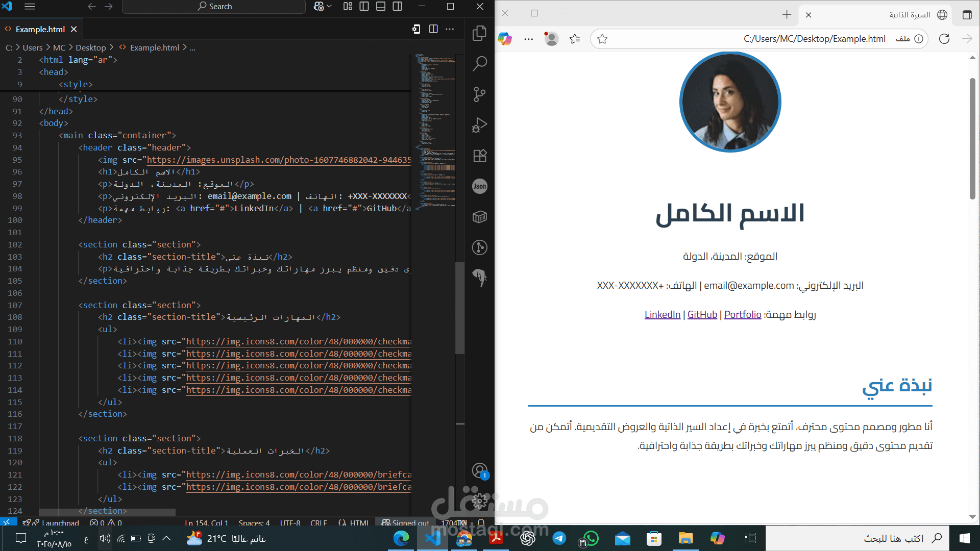Close the السيرة الذاتية browser tab

point(808,15)
